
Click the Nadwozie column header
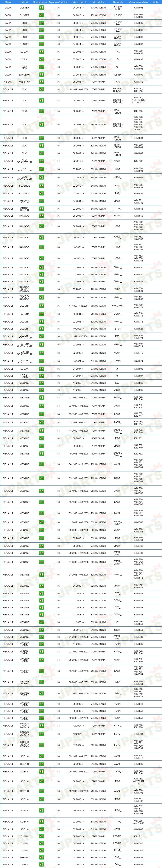click(118, 2)
